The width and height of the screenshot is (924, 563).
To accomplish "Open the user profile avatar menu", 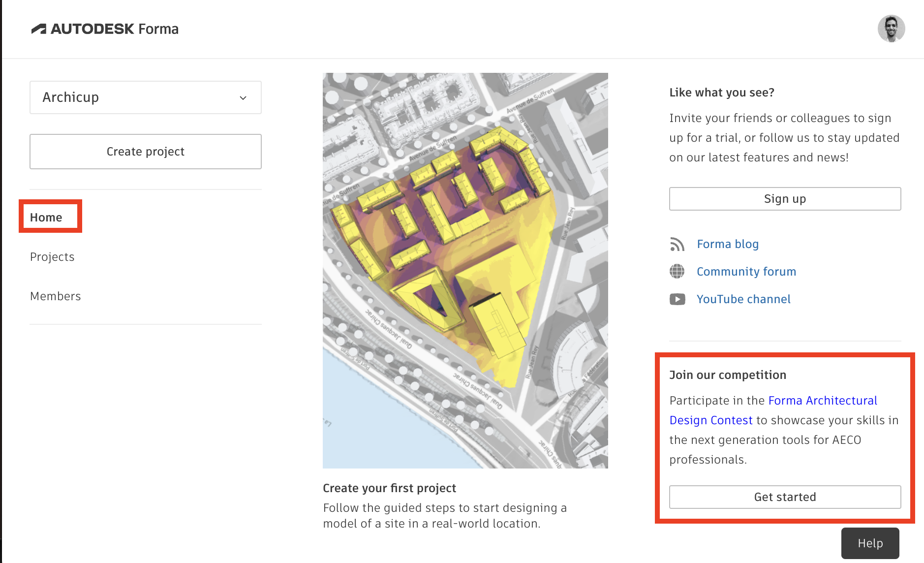I will click(891, 29).
